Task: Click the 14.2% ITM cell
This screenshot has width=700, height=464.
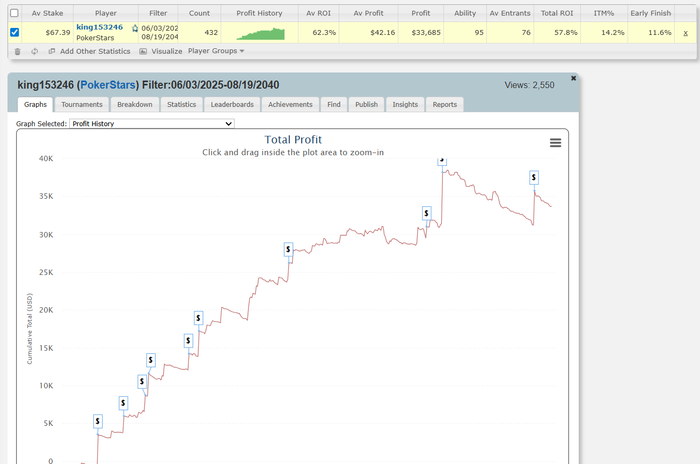Action: pos(604,33)
